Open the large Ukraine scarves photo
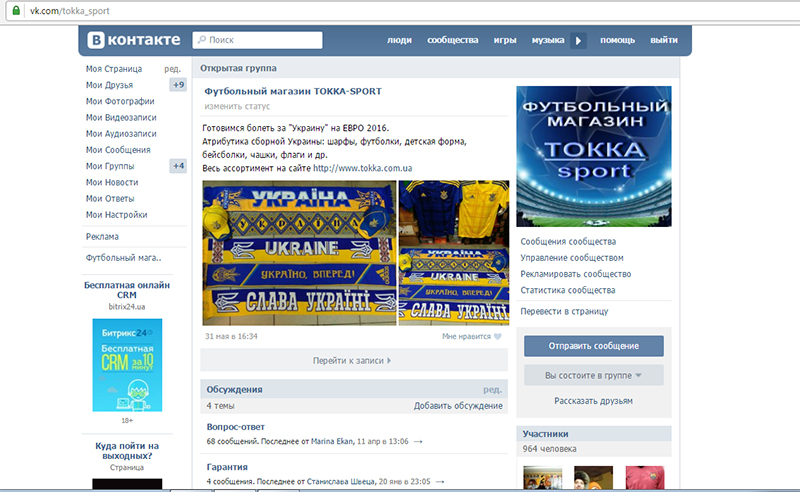Screen dimensions: 800x492 click(299, 253)
